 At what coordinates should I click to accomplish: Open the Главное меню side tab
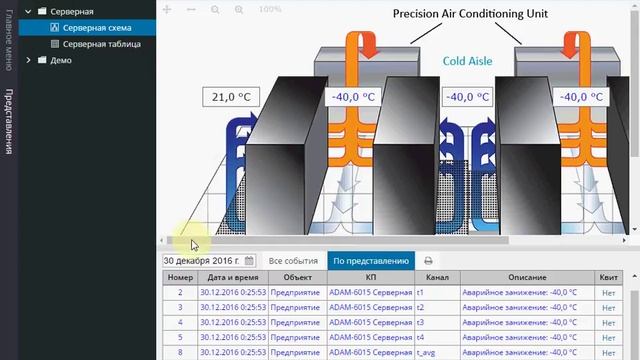[x=9, y=40]
